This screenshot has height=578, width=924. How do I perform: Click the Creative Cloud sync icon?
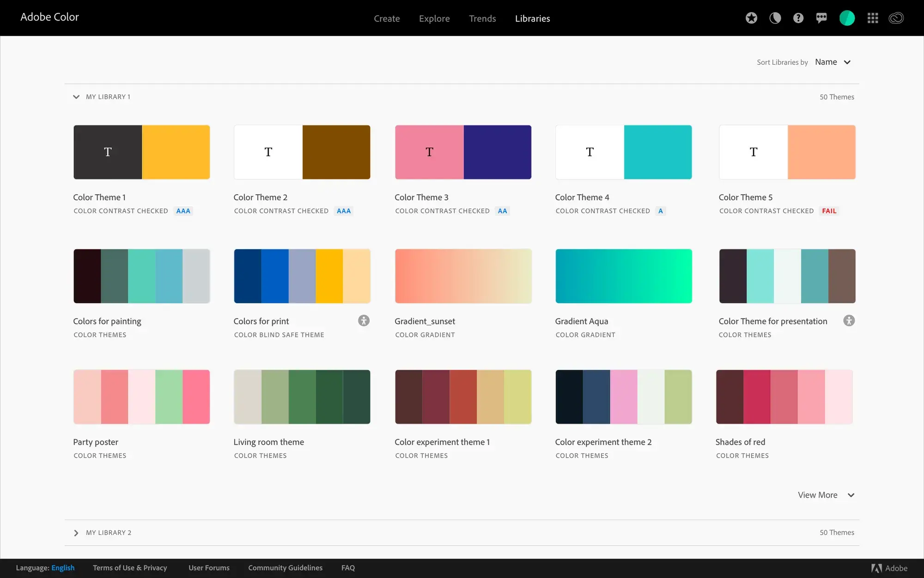coord(897,18)
